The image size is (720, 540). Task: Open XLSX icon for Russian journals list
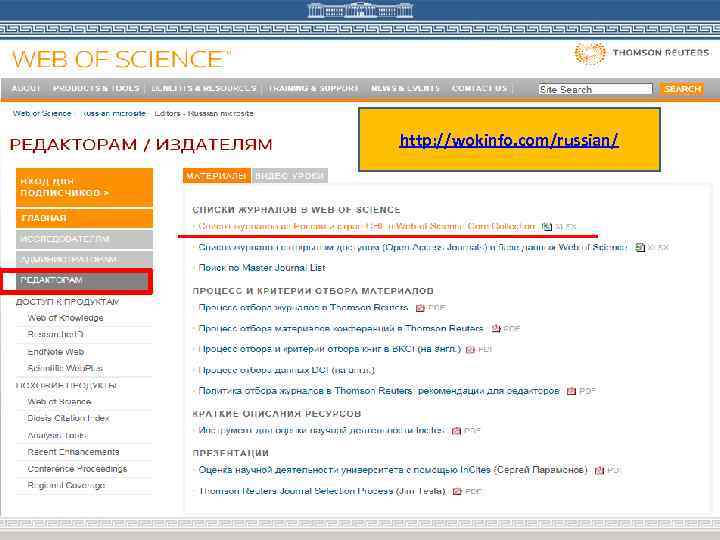pos(547,226)
